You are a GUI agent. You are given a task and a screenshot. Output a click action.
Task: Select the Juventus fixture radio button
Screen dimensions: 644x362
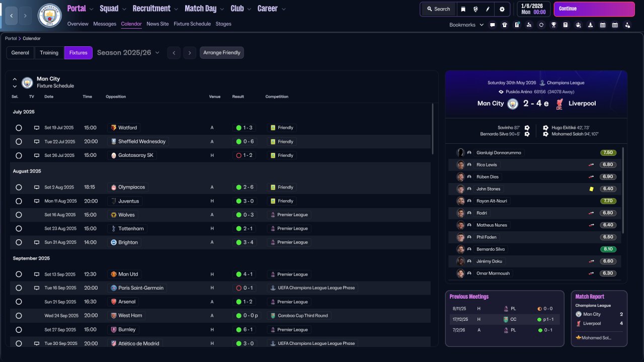(19, 201)
